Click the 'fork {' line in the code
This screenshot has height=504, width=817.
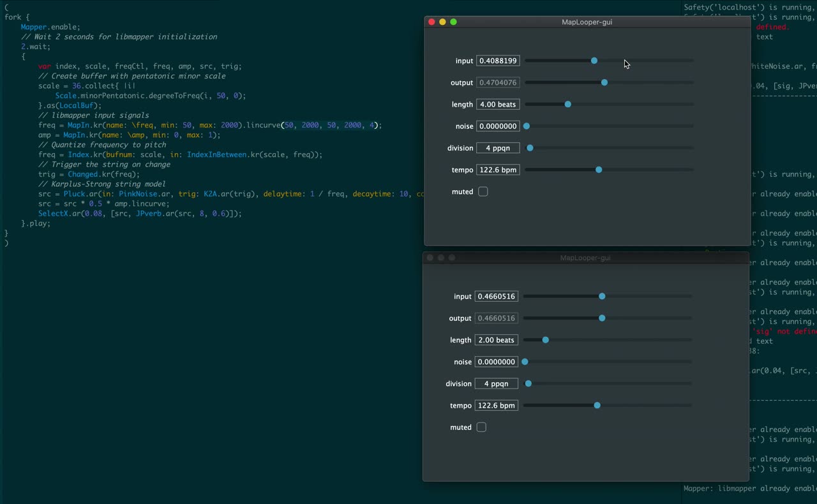(x=17, y=17)
